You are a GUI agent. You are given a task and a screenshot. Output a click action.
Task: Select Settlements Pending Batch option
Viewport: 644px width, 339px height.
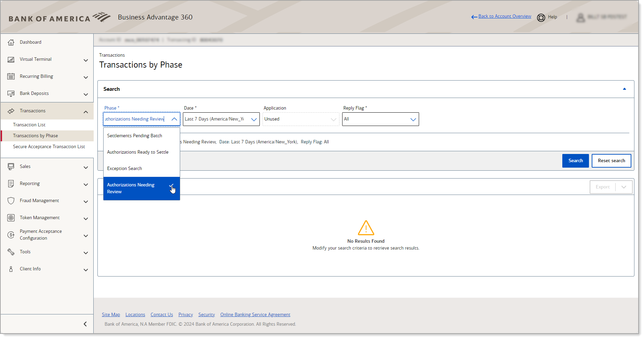click(142, 136)
